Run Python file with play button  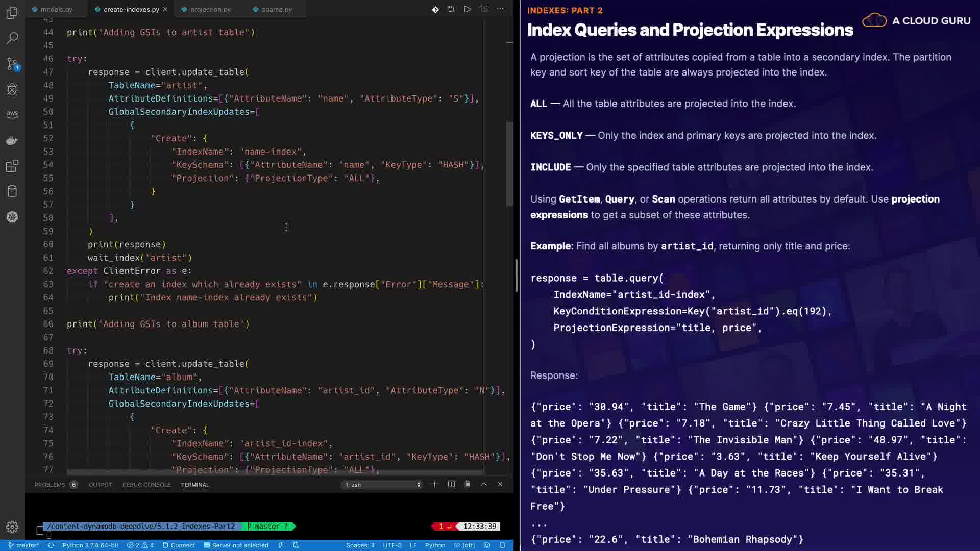(467, 9)
